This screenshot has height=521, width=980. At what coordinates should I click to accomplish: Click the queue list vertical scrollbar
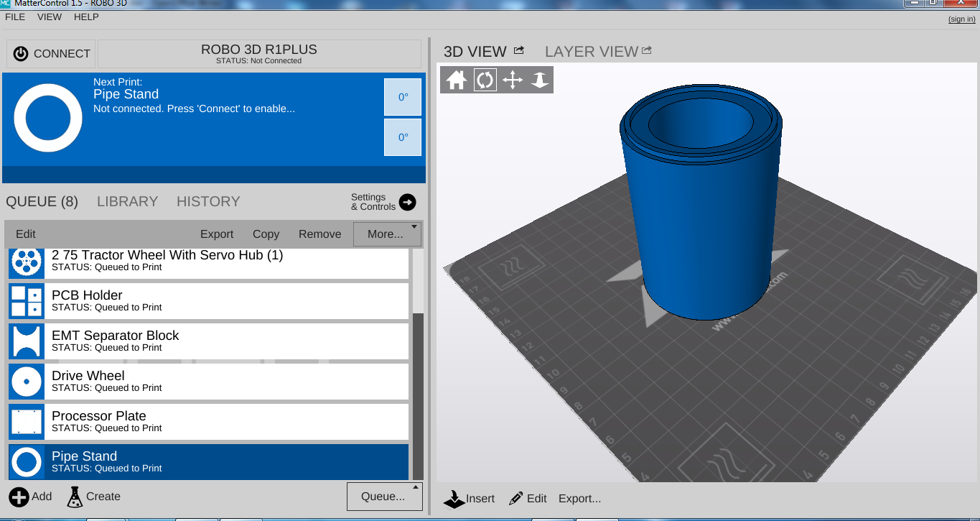pos(418,396)
